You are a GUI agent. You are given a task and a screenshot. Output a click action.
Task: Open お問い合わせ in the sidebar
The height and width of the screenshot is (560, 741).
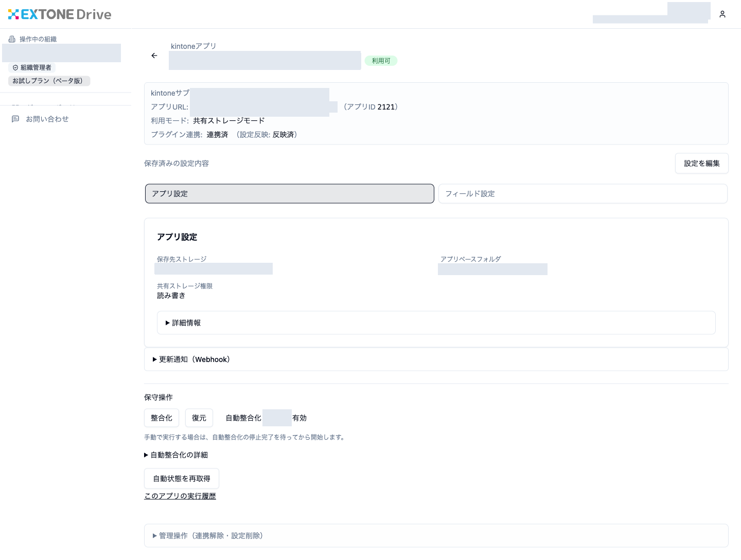coord(47,119)
